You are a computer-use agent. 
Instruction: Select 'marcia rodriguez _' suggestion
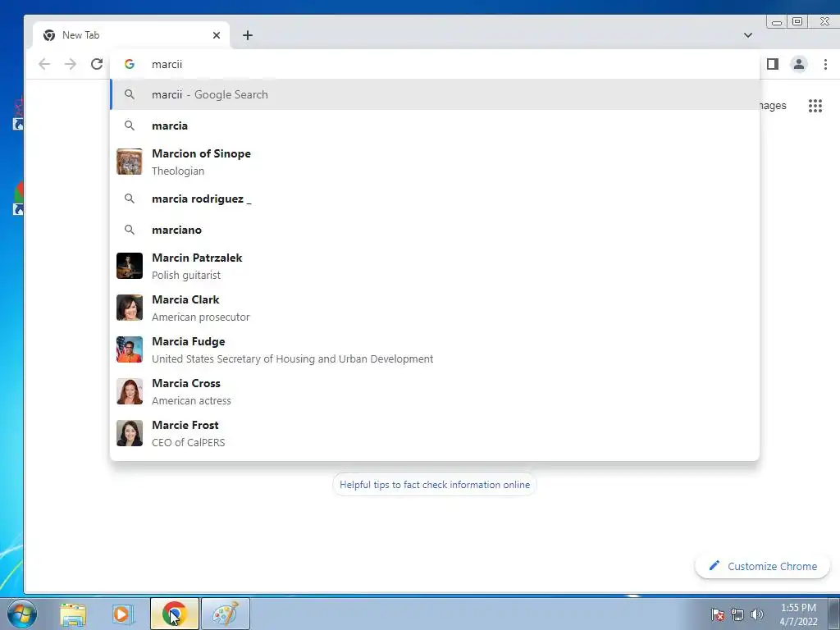coord(435,199)
